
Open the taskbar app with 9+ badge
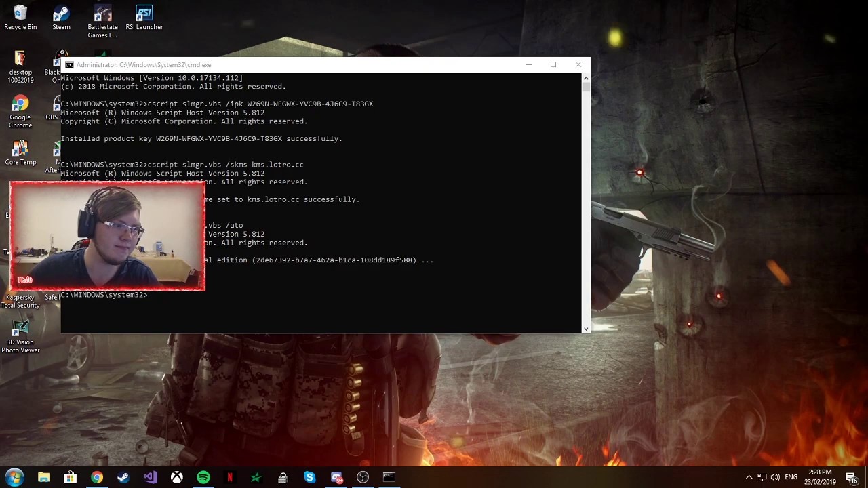(336, 478)
